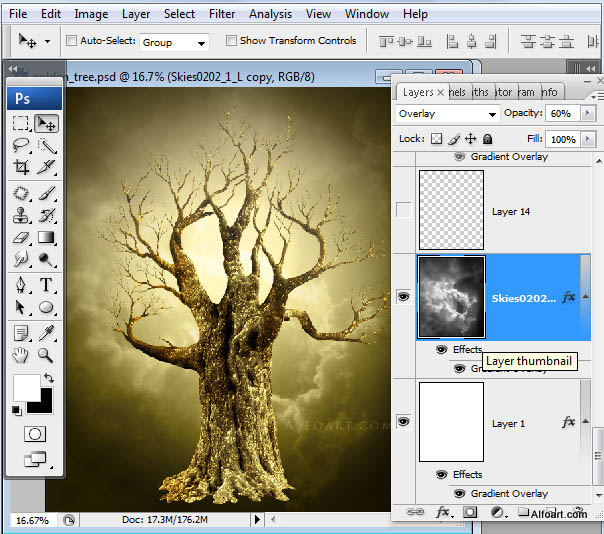
Task: Activate the Zoom magnifier tool
Action: (x=46, y=354)
